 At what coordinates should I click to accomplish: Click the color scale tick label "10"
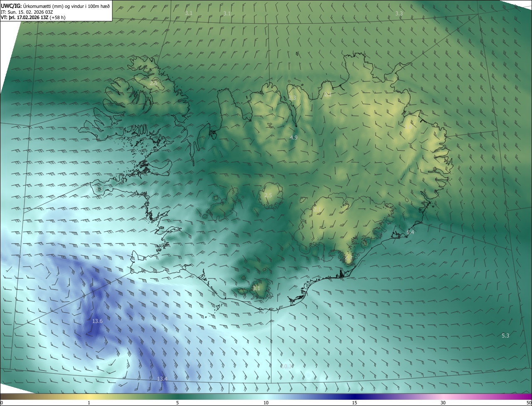tap(266, 403)
